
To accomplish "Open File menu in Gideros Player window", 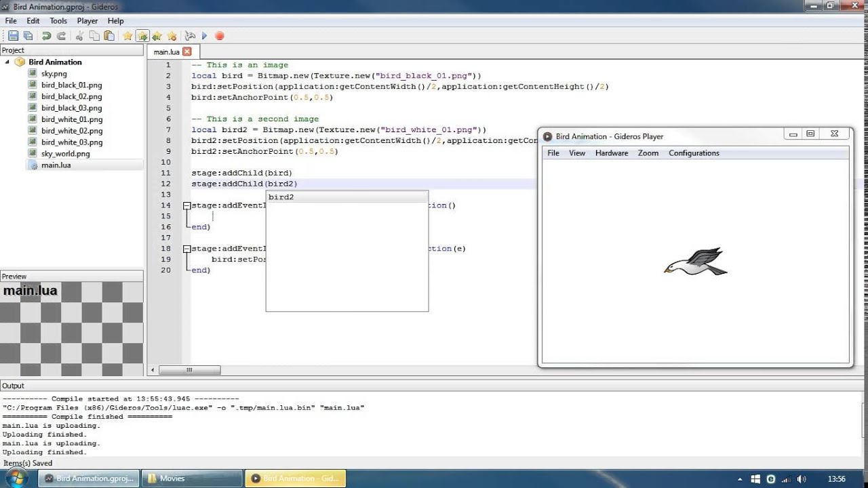I will (553, 153).
